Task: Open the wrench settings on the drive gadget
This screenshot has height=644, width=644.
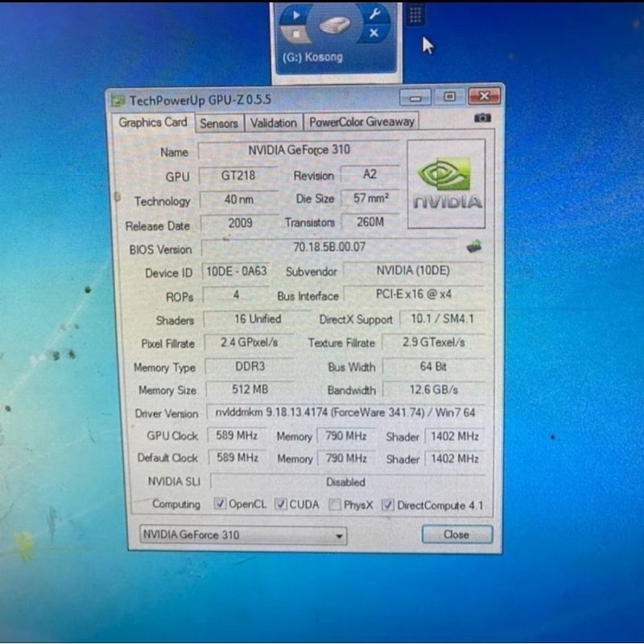Action: point(374,14)
